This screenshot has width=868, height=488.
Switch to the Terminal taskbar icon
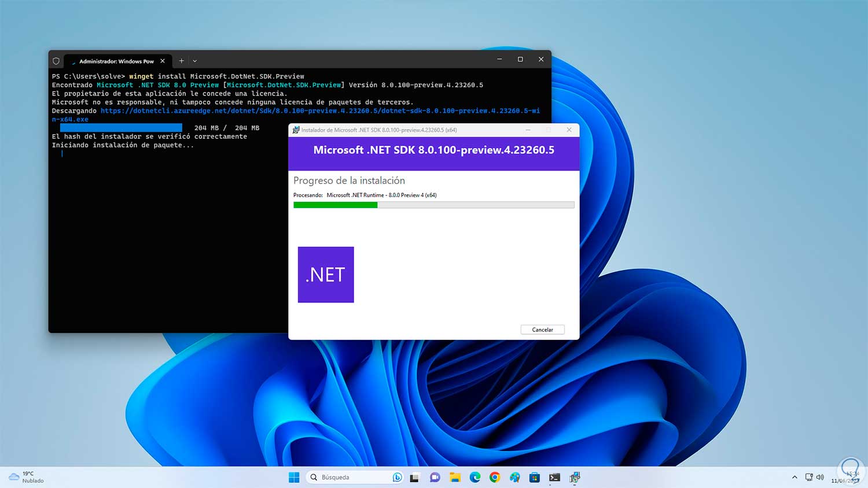click(x=554, y=477)
